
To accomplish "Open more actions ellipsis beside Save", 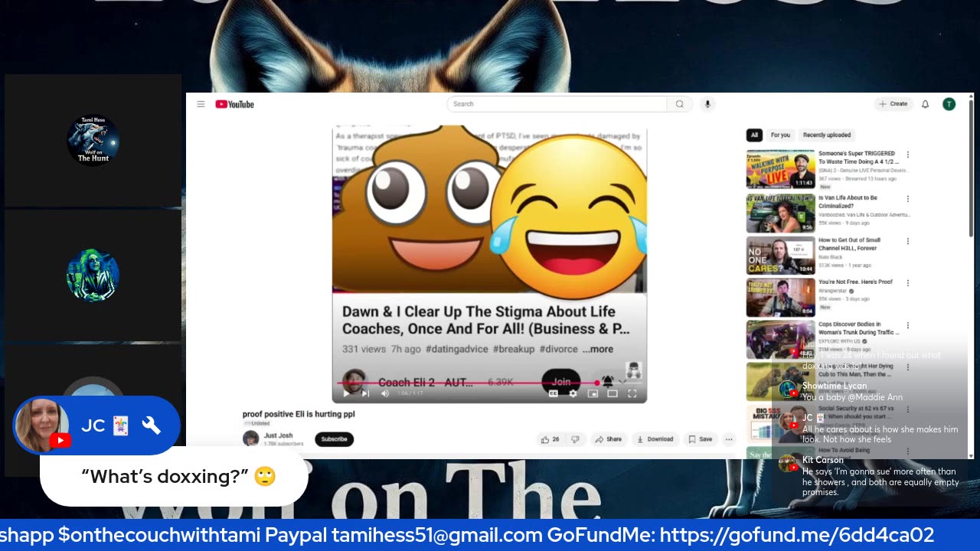I will click(x=729, y=439).
